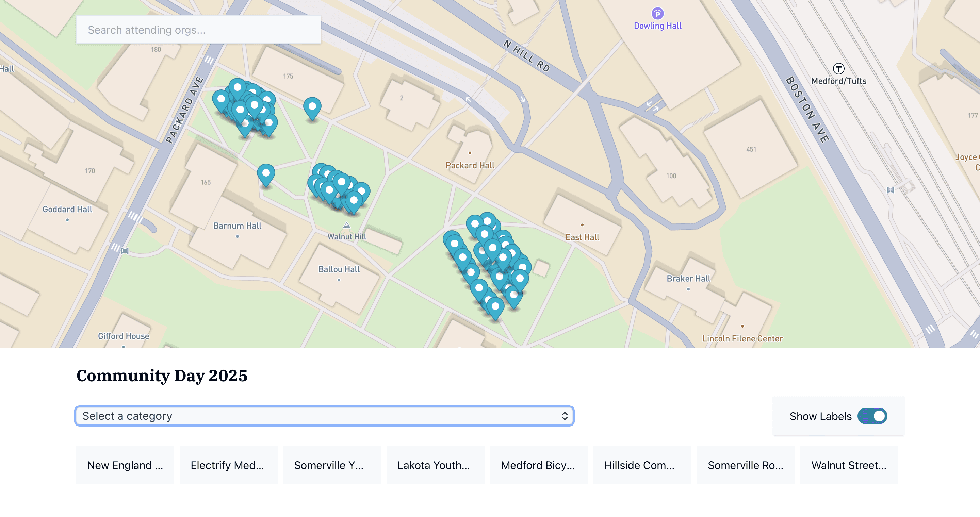Click the search attending orgs input field
980x517 pixels.
(x=198, y=30)
